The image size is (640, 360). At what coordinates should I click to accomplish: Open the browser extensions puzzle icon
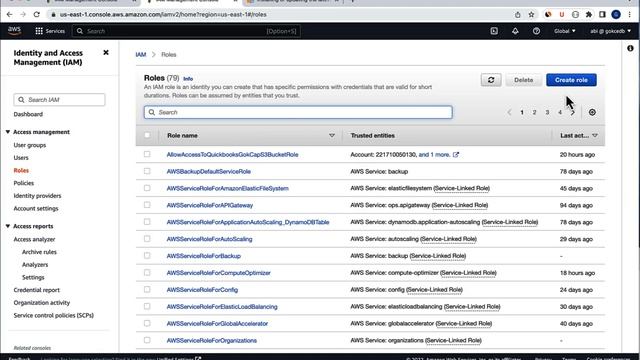pyautogui.click(x=589, y=15)
